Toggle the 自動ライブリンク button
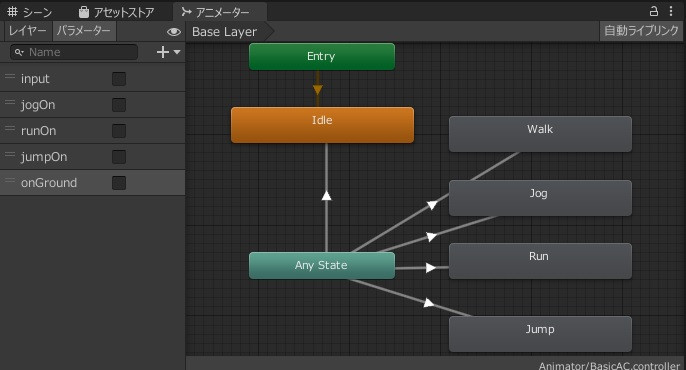The image size is (686, 370). point(641,31)
